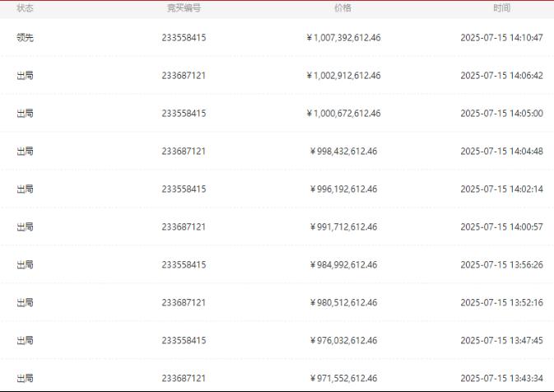Select the price ¥998,432,612.46

tap(343, 152)
